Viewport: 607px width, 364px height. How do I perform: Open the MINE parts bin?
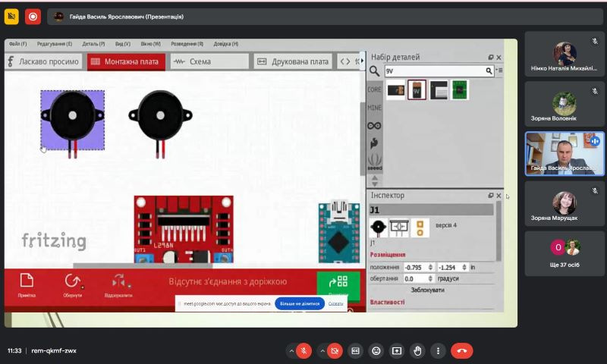374,108
